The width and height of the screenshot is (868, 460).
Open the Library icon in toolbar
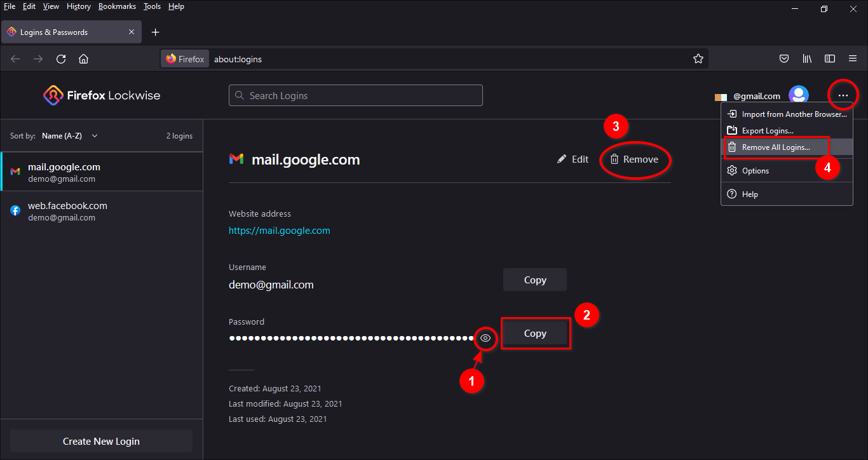(x=807, y=59)
